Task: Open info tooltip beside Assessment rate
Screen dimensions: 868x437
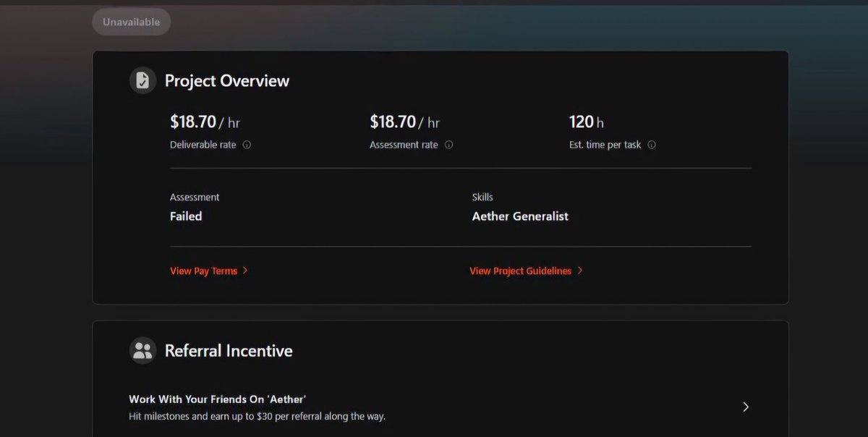Action: [448, 145]
